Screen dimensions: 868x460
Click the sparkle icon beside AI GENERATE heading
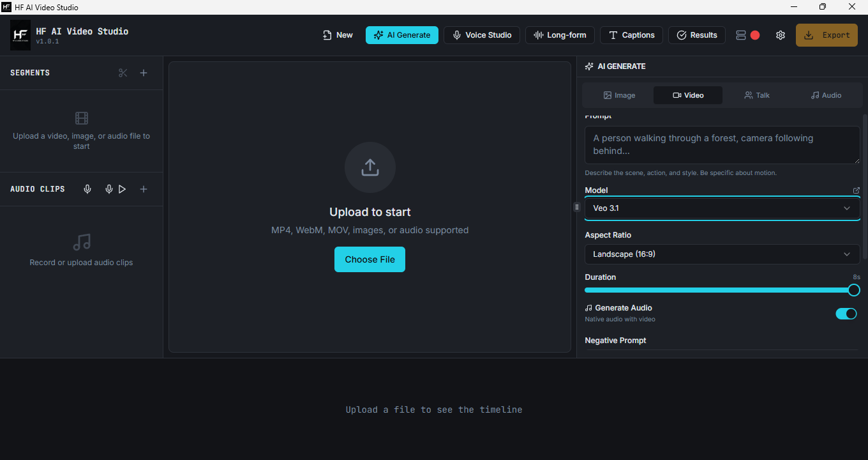589,66
